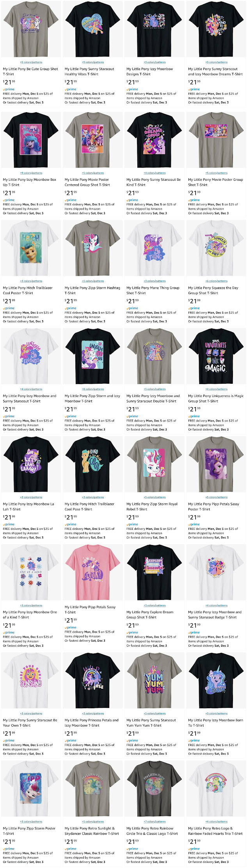Open Explore Dream Group Shot T-Shirt title
247x868 pixels.
tap(150, 614)
